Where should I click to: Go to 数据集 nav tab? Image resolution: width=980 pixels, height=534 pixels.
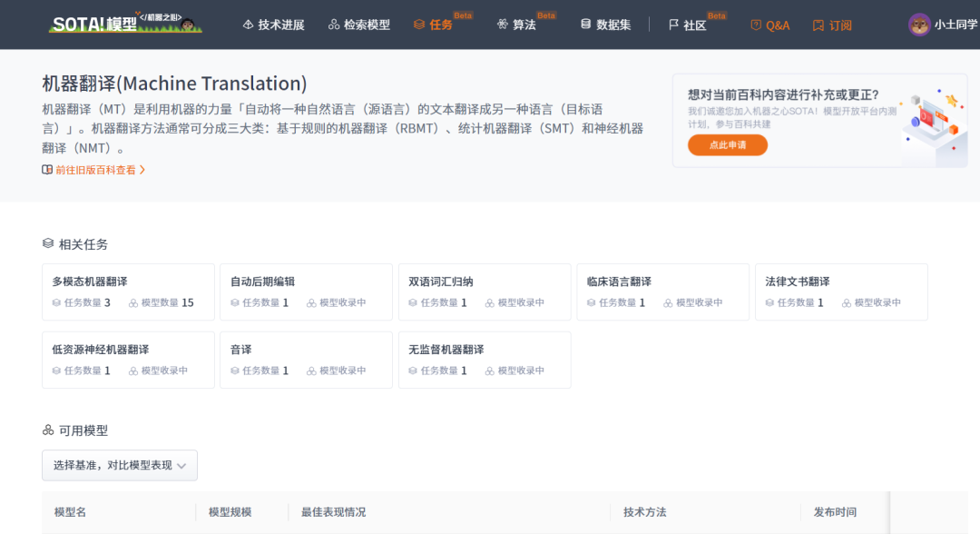click(605, 25)
